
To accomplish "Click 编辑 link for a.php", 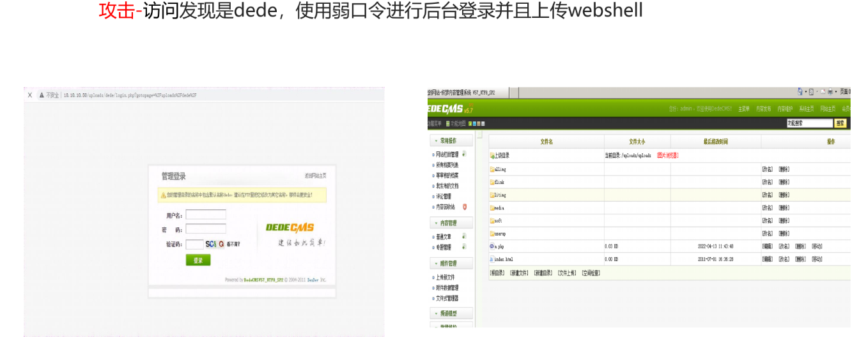I will 767,246.
